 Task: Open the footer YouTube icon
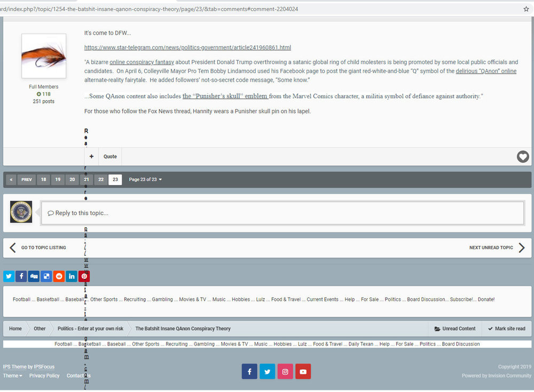(x=303, y=372)
